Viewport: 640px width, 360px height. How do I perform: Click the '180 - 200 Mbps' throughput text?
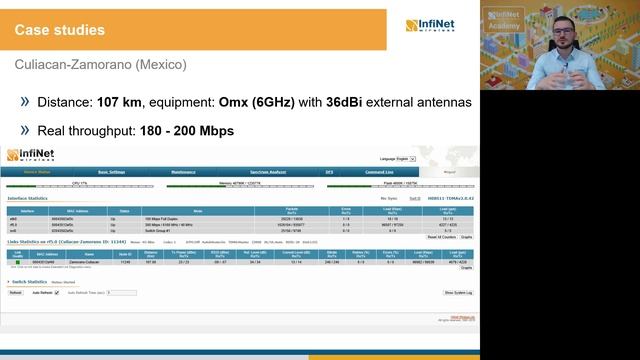point(187,131)
